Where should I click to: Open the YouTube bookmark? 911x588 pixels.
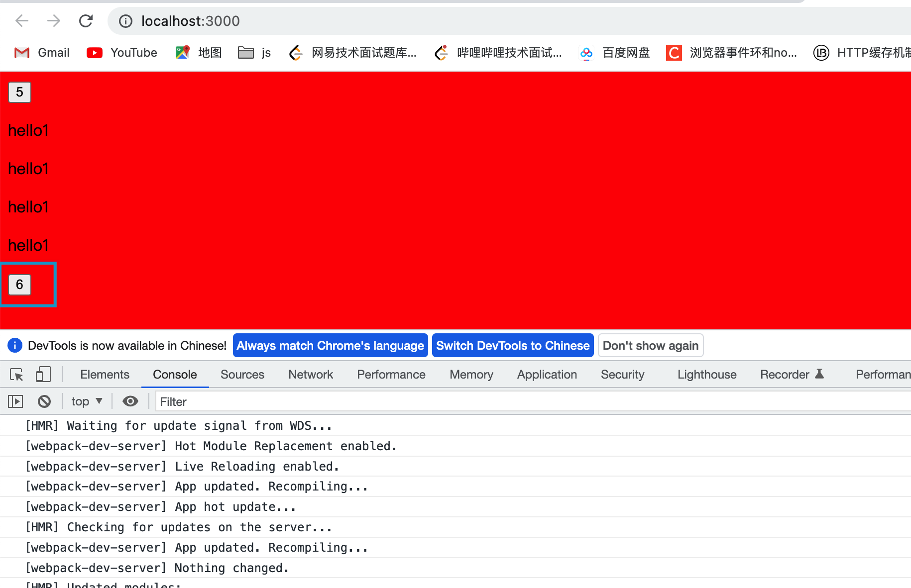coord(122,52)
